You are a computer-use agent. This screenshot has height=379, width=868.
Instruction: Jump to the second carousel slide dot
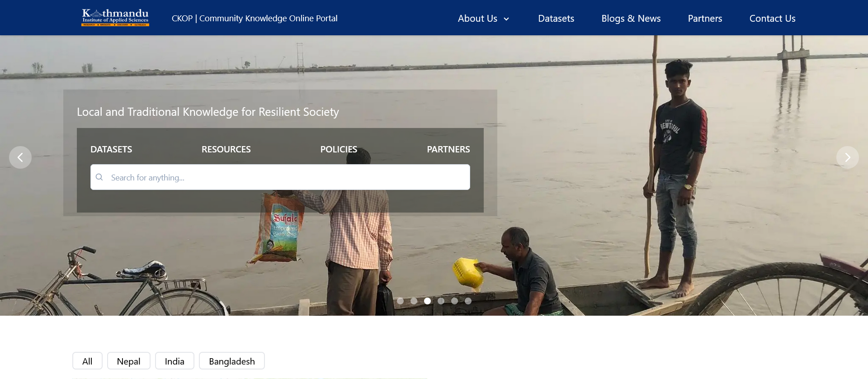point(414,301)
